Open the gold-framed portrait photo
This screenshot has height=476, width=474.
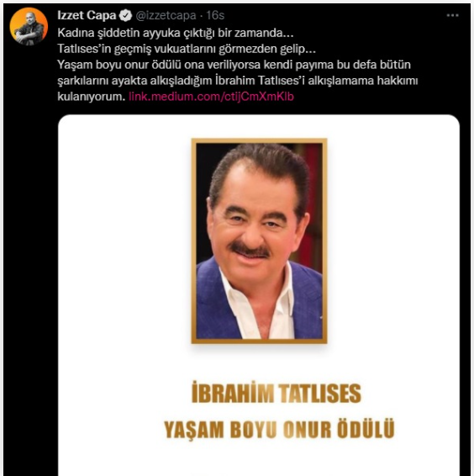(x=259, y=241)
